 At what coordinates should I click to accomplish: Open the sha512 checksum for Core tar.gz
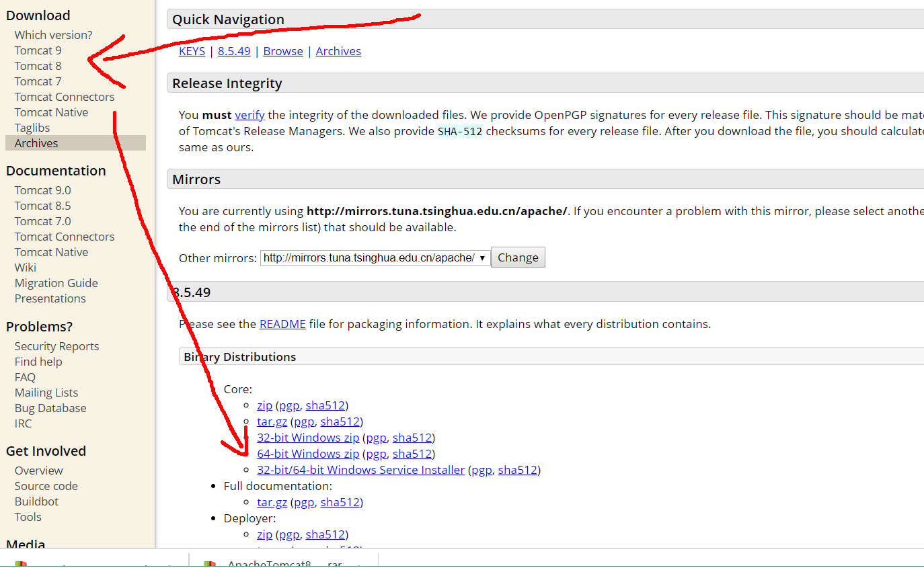point(340,421)
